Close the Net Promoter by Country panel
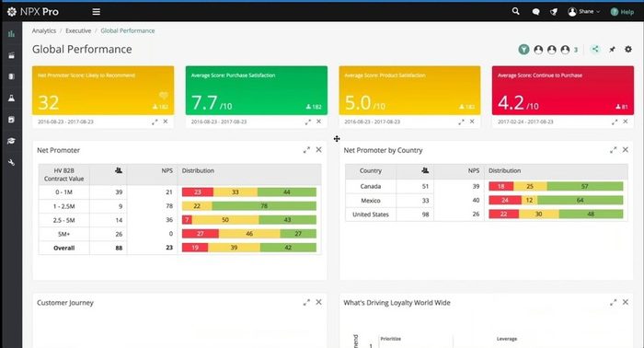This screenshot has height=348, width=644. point(625,150)
